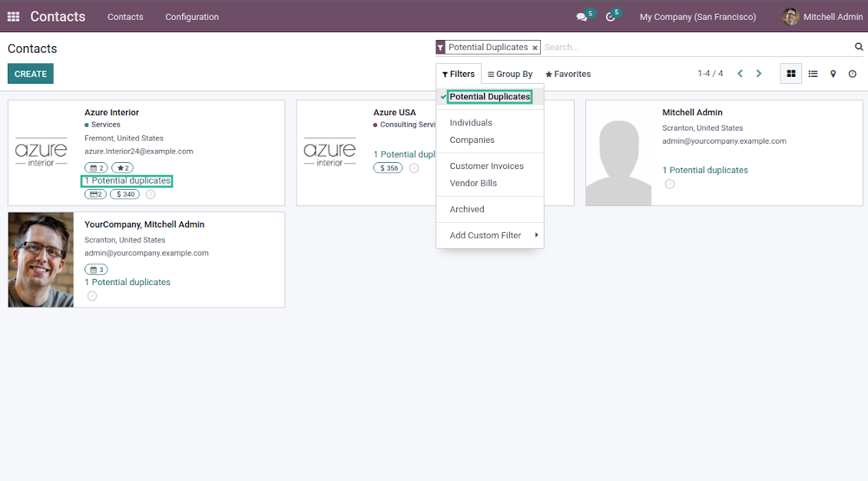Switch to Kanban view
Image resolution: width=868 pixels, height=481 pixels.
pyautogui.click(x=791, y=74)
